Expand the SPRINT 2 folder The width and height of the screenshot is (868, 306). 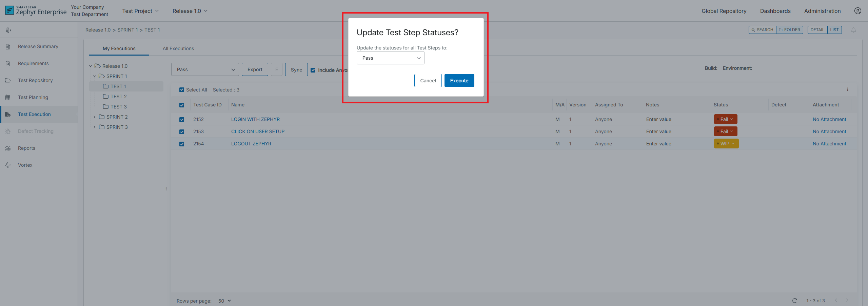(x=95, y=117)
